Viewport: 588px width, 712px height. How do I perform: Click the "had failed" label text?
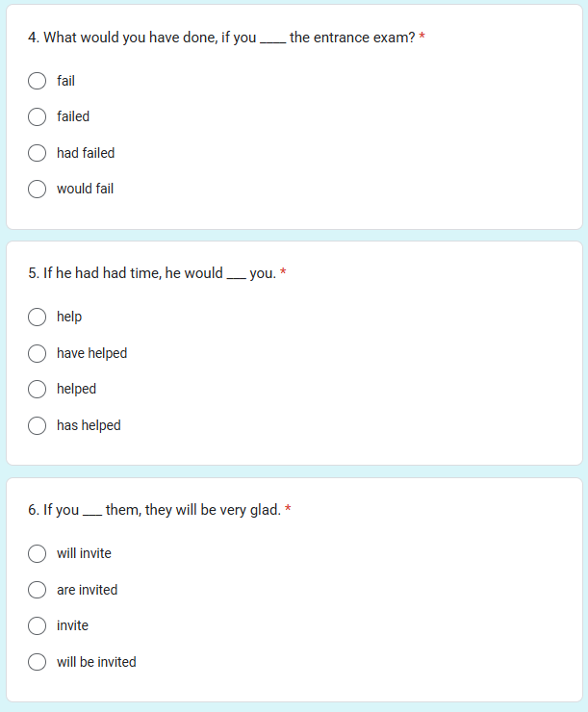click(x=86, y=153)
